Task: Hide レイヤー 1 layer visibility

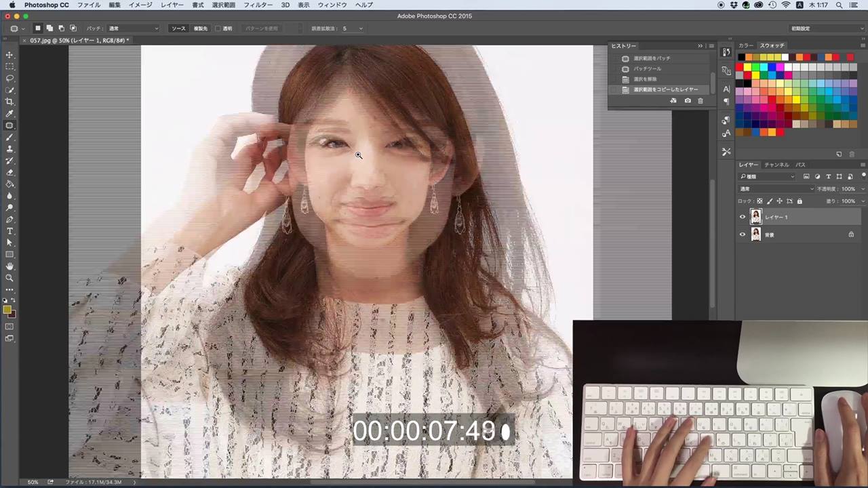Action: [x=742, y=217]
